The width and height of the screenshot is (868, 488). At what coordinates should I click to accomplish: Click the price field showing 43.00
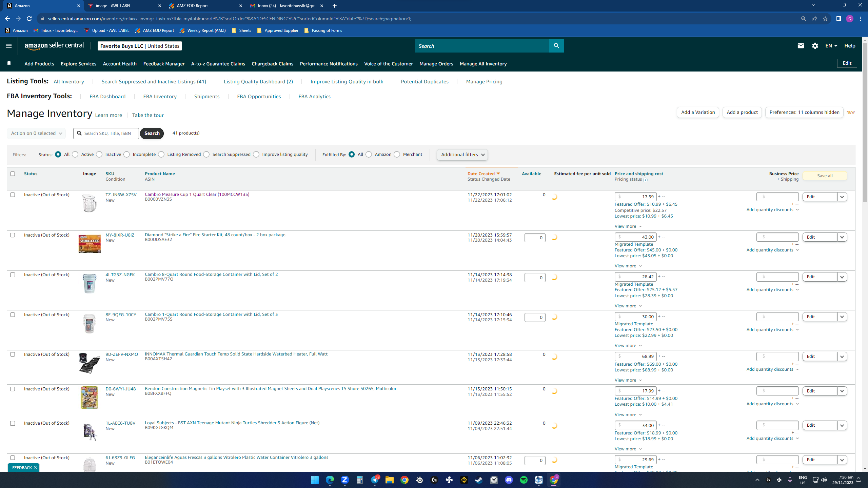pos(635,237)
